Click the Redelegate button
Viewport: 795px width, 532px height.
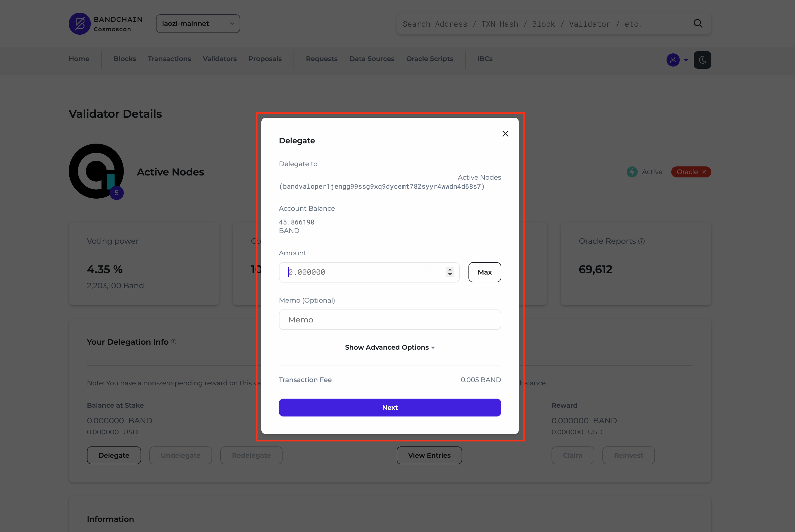click(251, 455)
